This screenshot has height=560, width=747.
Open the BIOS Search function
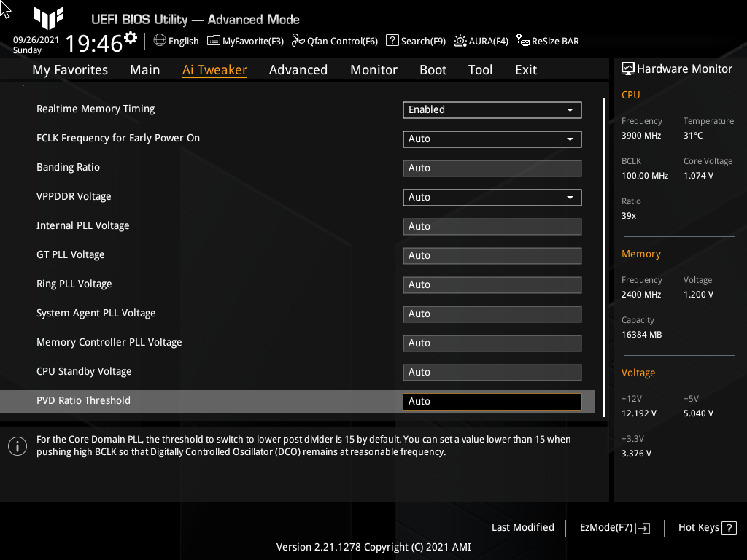coord(415,41)
